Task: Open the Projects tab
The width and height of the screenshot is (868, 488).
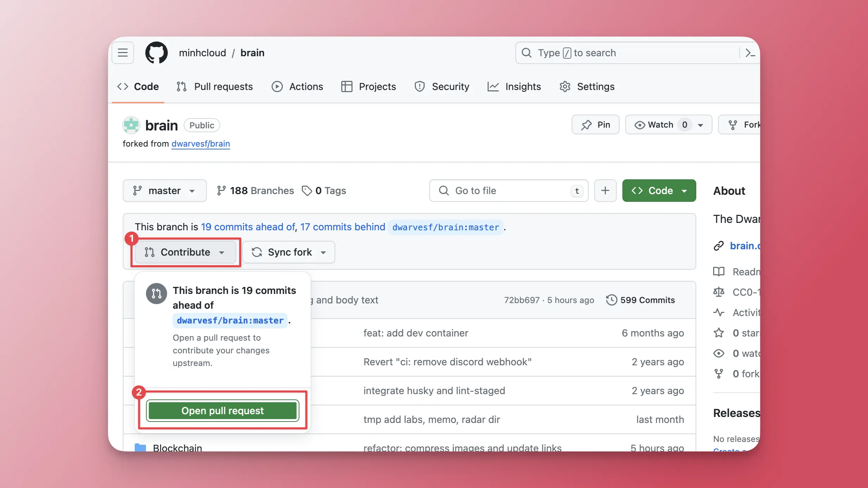Action: pos(368,86)
